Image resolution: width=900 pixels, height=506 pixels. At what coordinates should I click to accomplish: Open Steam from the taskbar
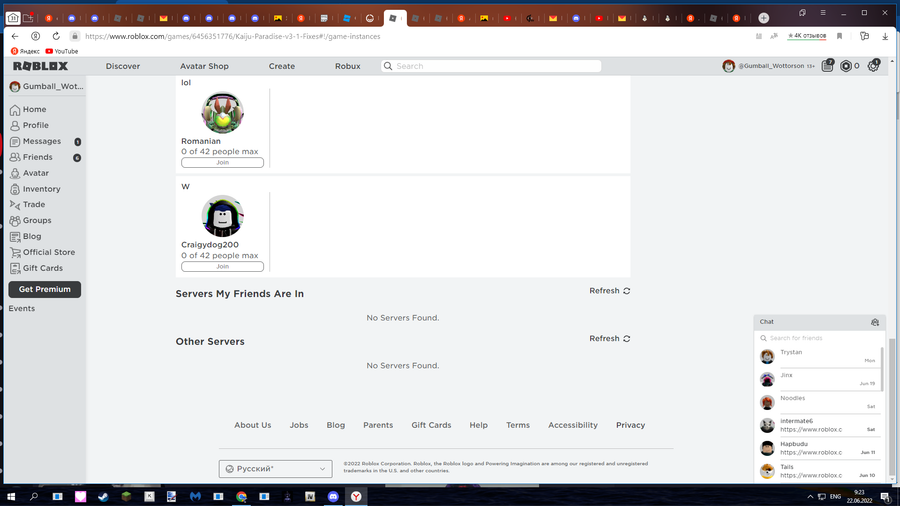103,496
